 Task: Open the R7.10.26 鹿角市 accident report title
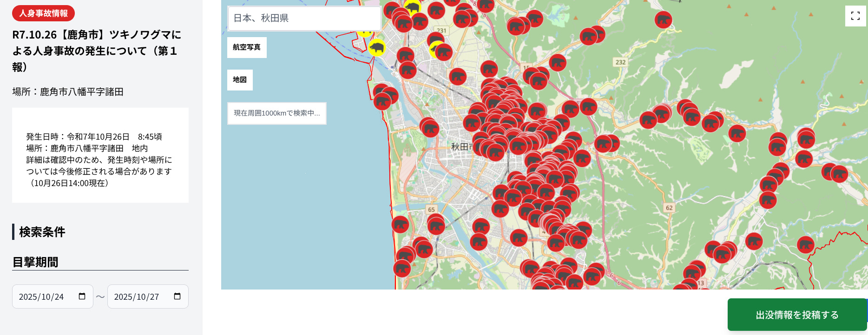click(97, 51)
